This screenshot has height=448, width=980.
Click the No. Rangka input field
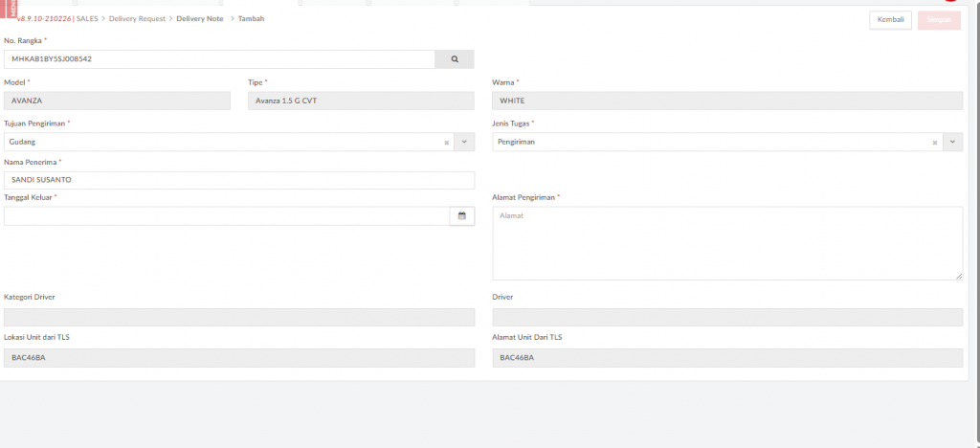pos(219,59)
